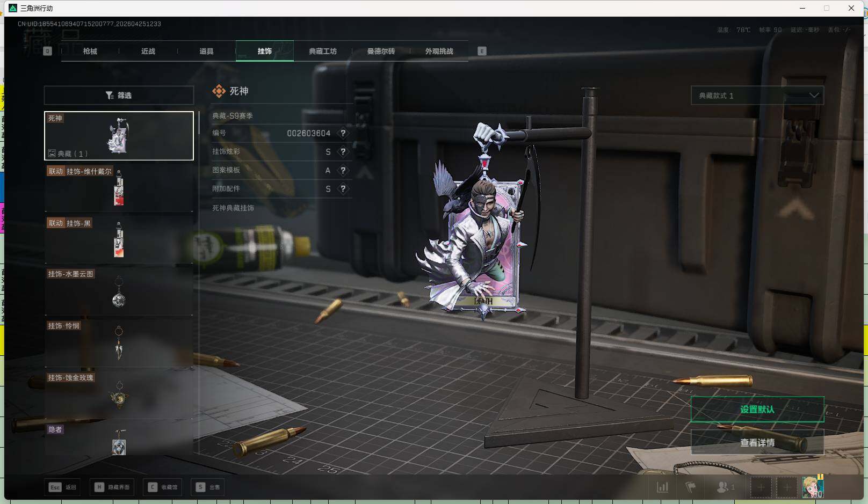
Task: Open the help icon for 图案模板
Action: point(343,171)
